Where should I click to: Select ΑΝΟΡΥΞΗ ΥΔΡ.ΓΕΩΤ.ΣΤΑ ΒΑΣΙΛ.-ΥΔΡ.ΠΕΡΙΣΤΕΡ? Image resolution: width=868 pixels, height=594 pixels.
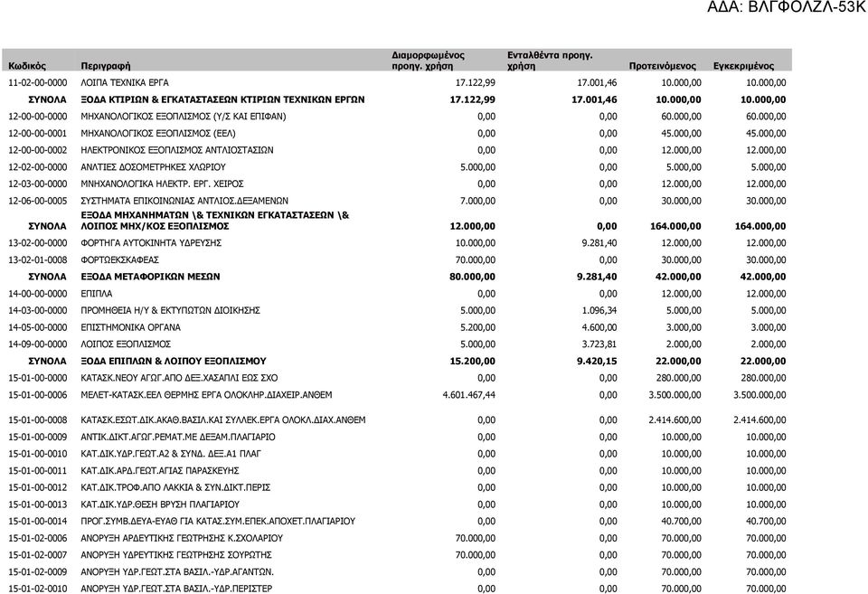click(176, 589)
